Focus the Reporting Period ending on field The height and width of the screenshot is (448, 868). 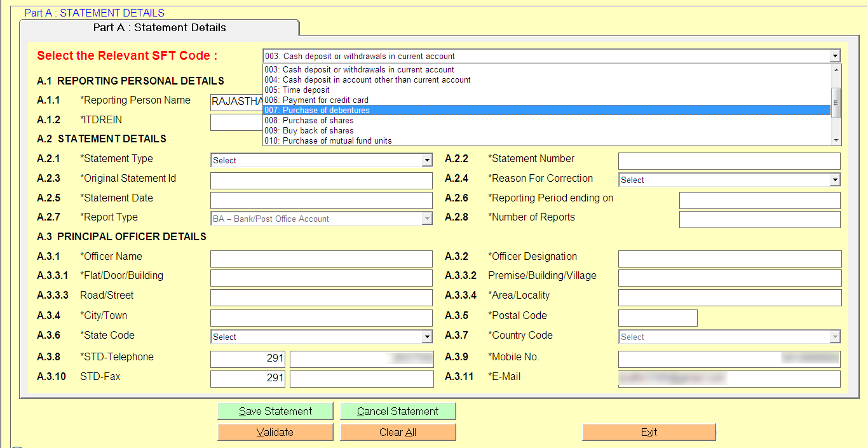click(x=759, y=200)
